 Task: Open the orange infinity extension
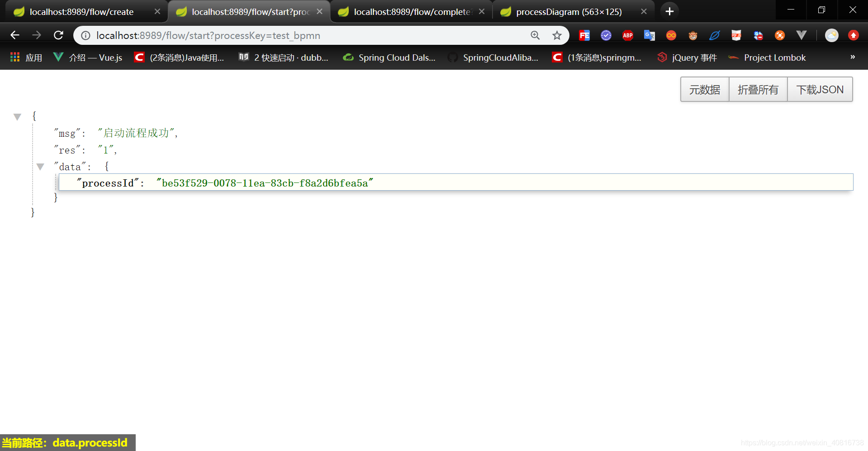tap(671, 35)
